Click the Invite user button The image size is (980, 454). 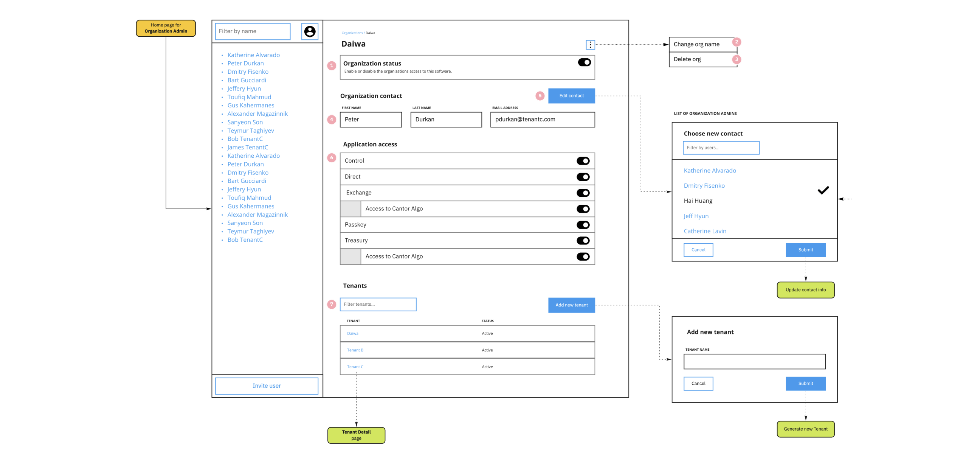(266, 386)
